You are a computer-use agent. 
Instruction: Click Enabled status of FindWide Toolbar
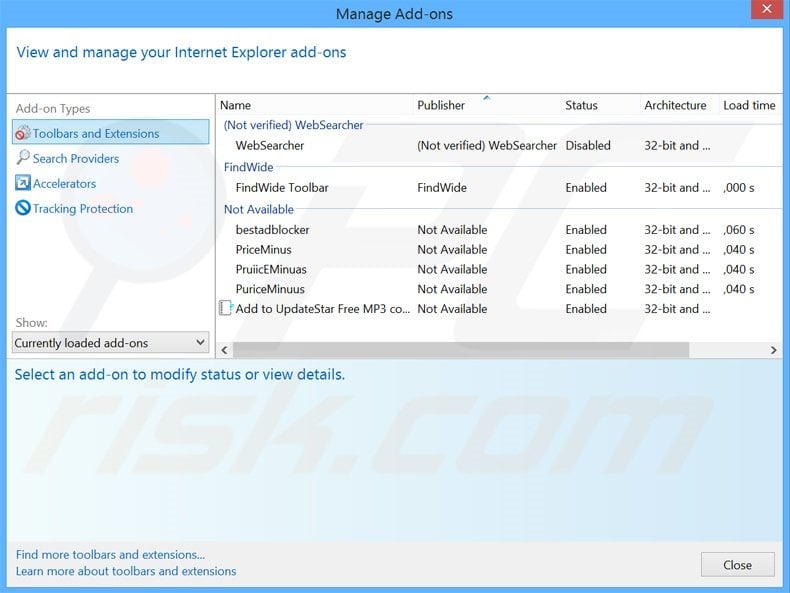click(x=586, y=188)
